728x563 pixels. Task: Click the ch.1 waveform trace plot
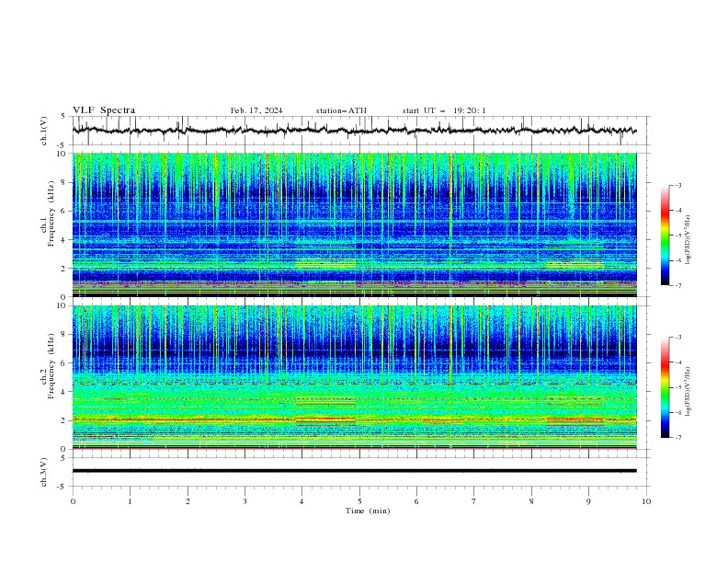coord(359,131)
